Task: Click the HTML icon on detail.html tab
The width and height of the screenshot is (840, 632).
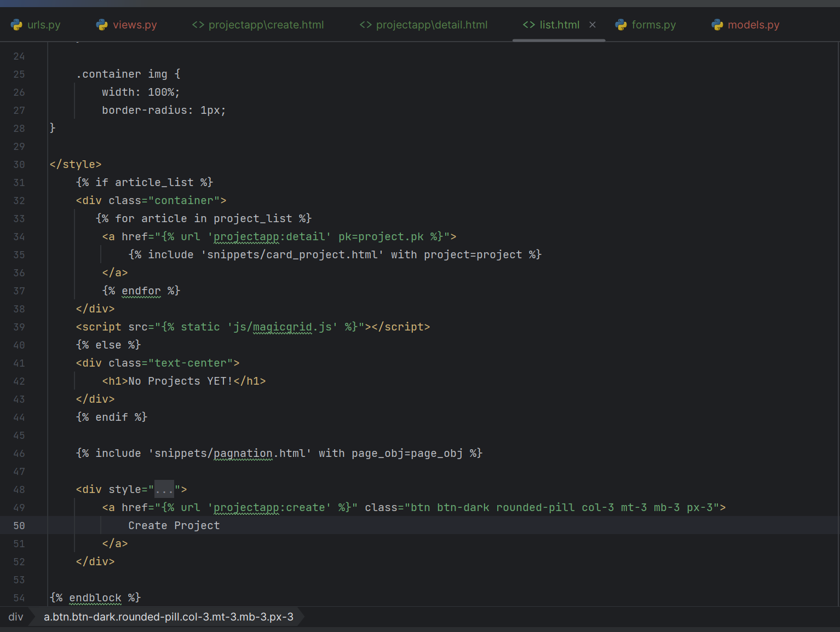Action: tap(366, 25)
